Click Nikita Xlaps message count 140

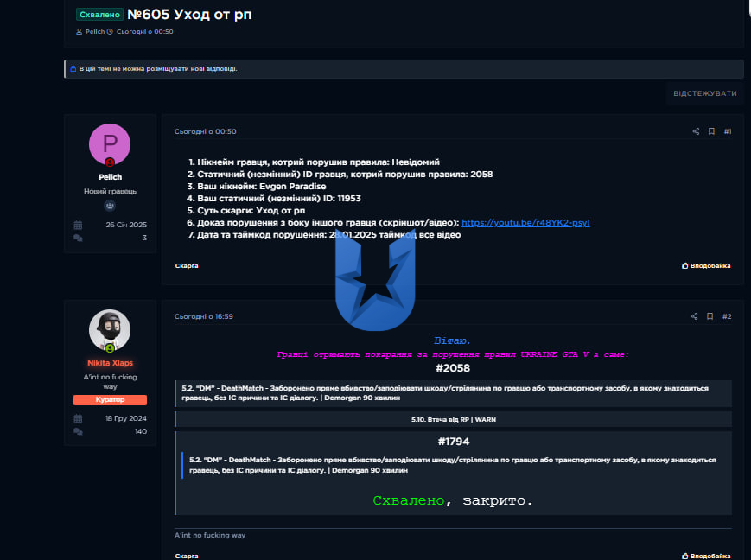141,431
